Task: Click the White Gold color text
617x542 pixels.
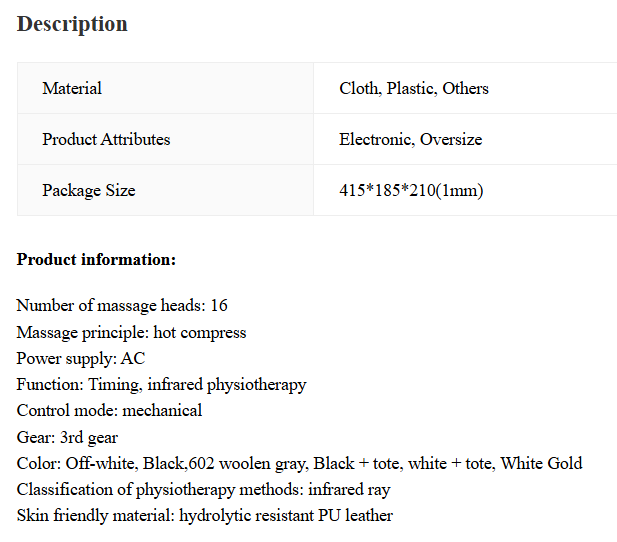Action: pos(541,463)
